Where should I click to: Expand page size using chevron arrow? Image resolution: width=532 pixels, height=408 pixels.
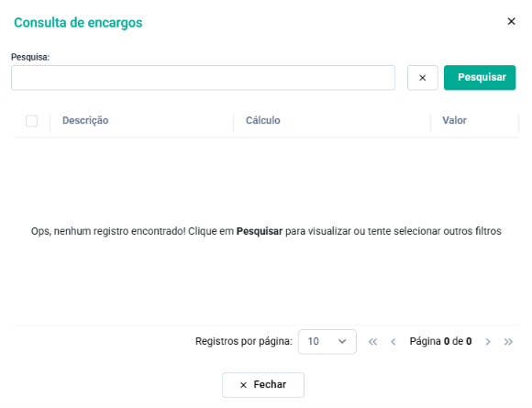point(342,341)
